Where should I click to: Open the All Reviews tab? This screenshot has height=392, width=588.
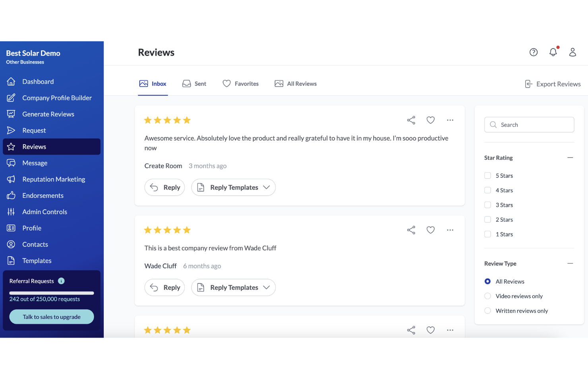(296, 83)
